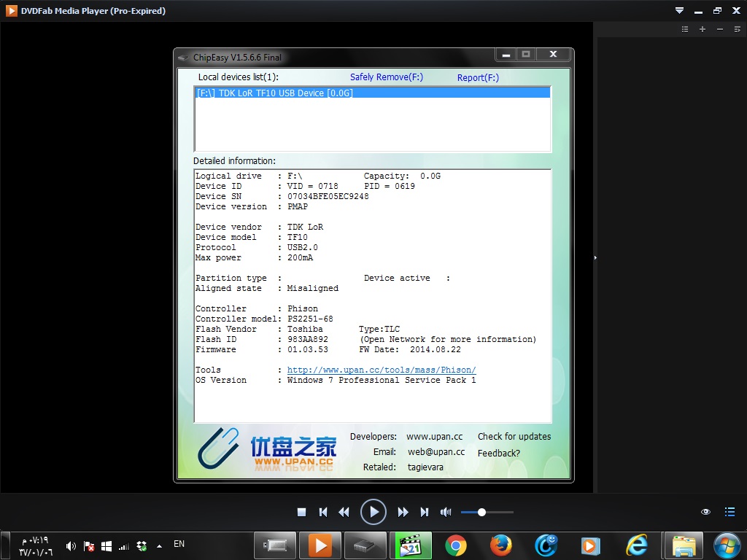Click the Misaligned state value
Screen dimensions: 747x560
tap(312, 289)
